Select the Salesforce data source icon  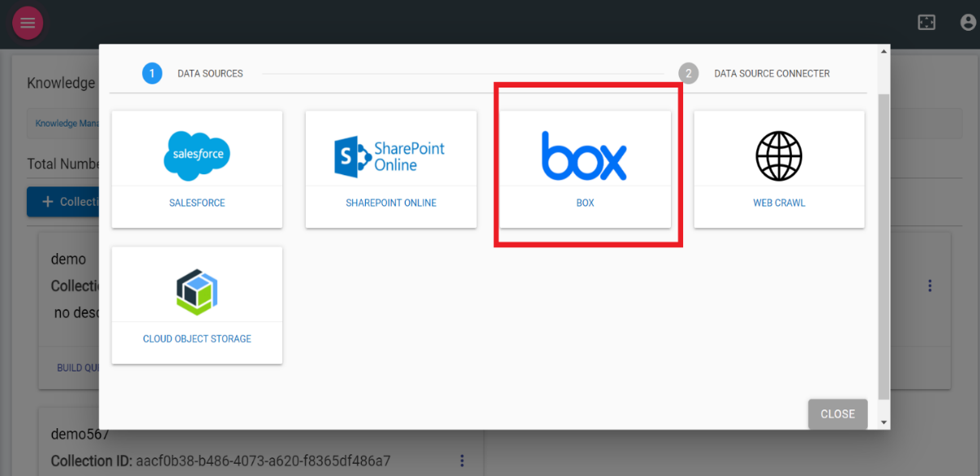tap(196, 156)
